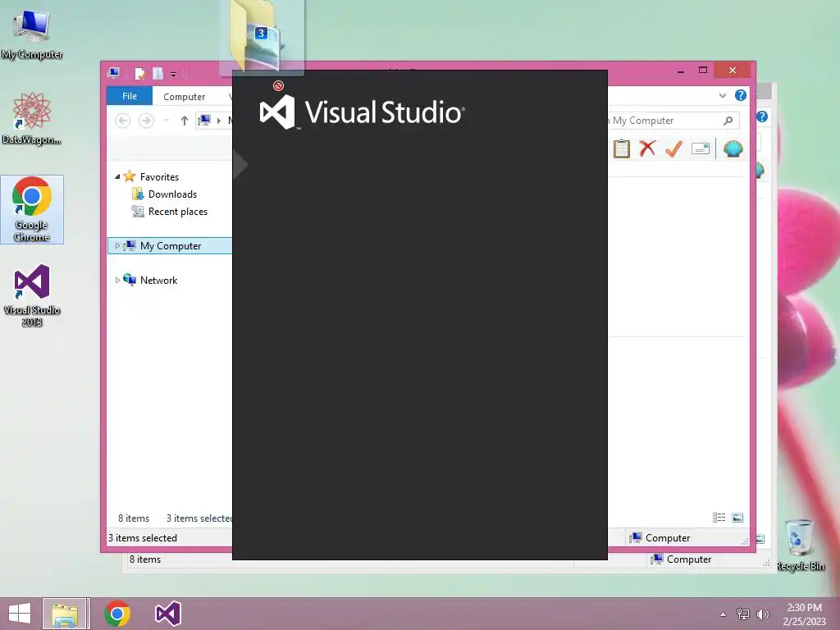Click the Windows Start button
Image resolution: width=840 pixels, height=630 pixels.
click(x=20, y=614)
